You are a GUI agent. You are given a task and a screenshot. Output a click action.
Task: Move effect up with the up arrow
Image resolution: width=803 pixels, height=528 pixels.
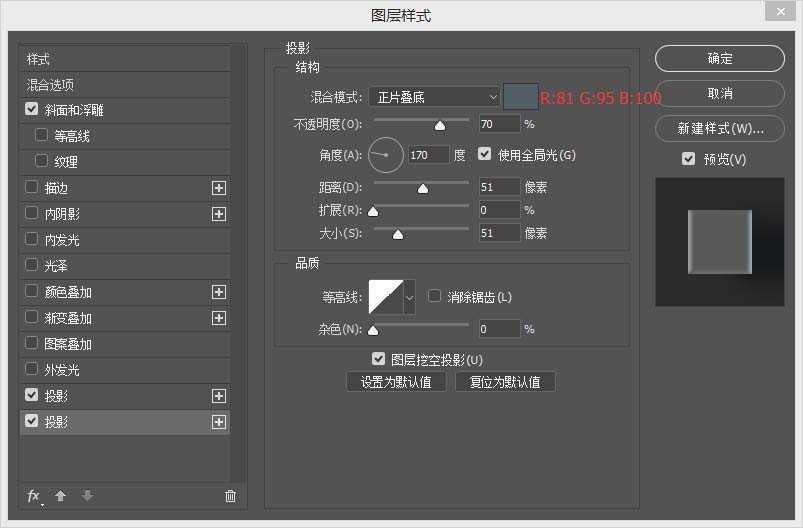(61, 496)
